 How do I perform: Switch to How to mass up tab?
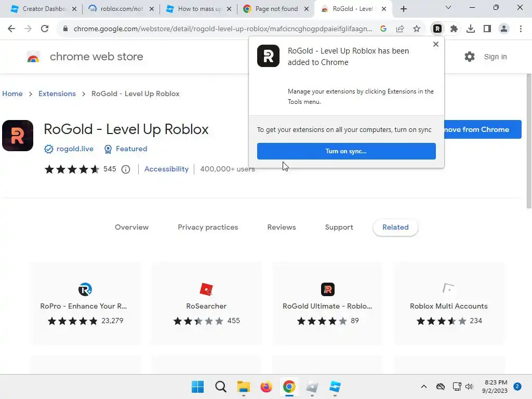(x=198, y=9)
